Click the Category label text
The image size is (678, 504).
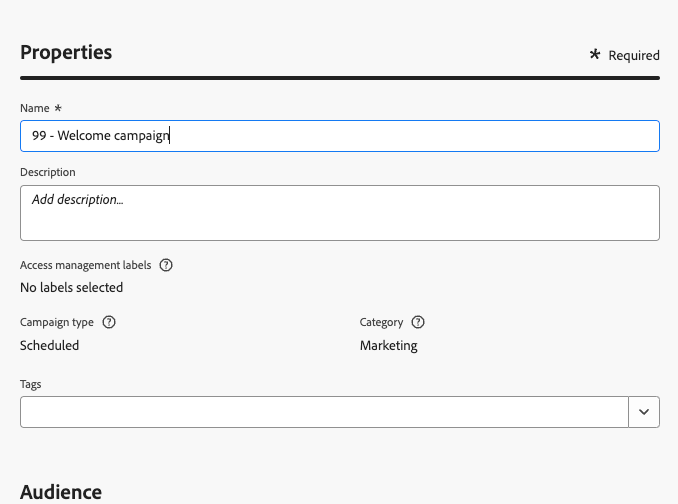381,322
